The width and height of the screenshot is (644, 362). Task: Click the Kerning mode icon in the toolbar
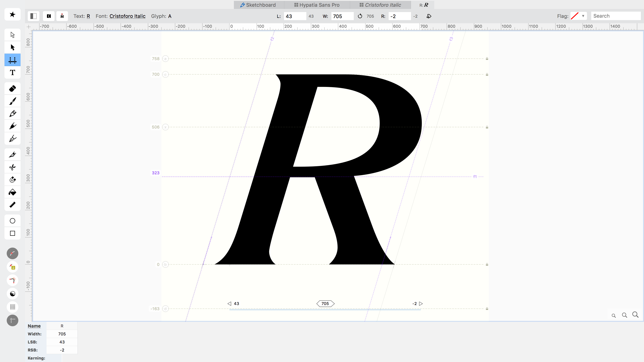pyautogui.click(x=62, y=16)
